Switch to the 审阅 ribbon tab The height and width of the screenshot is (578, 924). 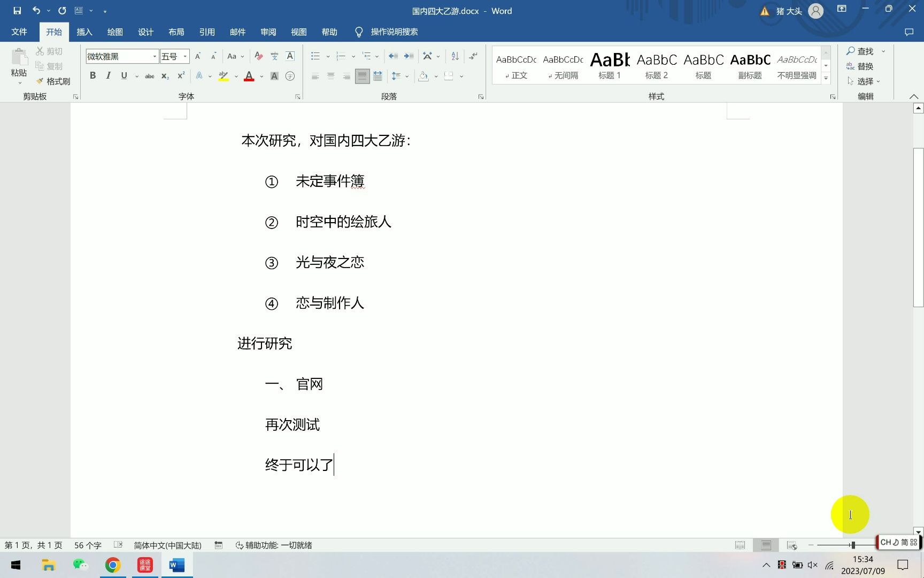pyautogui.click(x=268, y=32)
